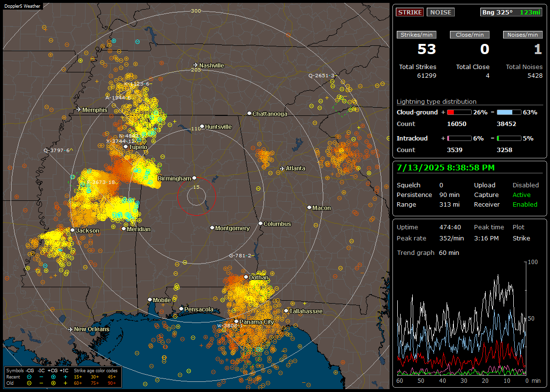
Task: Click the Squelch value 0
Action: pos(441,185)
